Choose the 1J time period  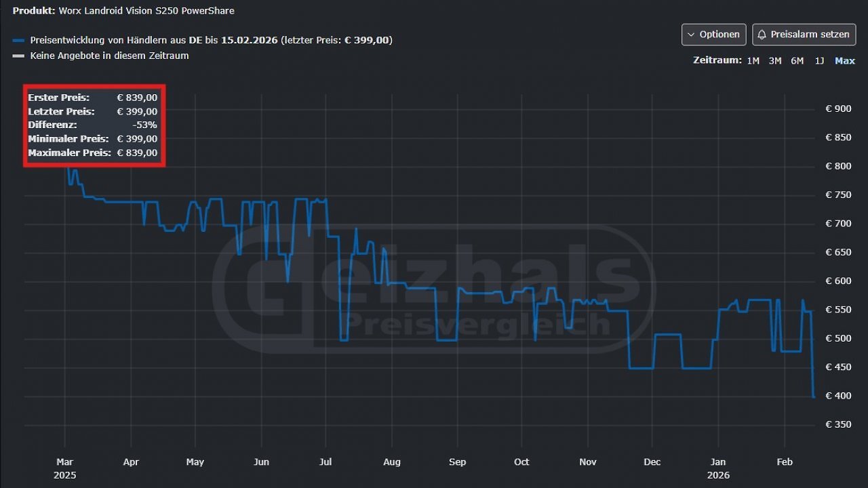[819, 61]
